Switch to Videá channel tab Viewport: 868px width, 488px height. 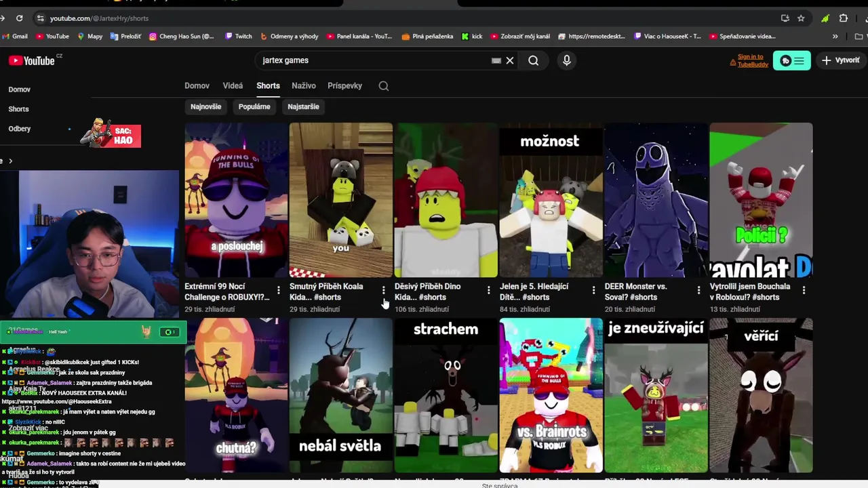(x=233, y=86)
